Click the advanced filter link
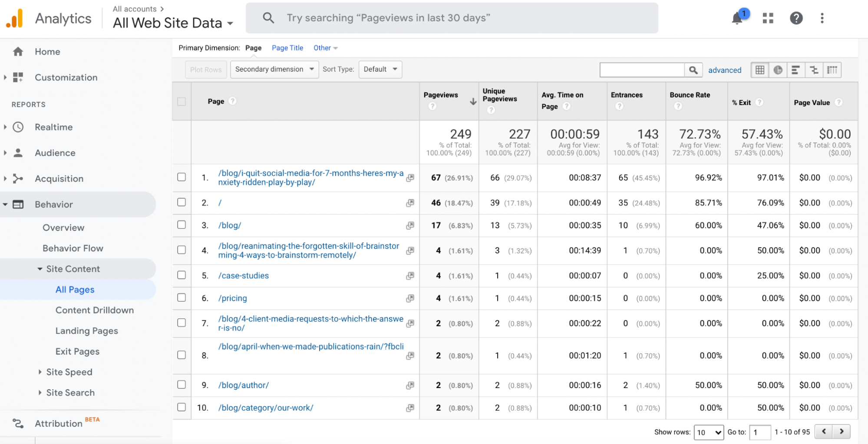868x444 pixels. (725, 70)
